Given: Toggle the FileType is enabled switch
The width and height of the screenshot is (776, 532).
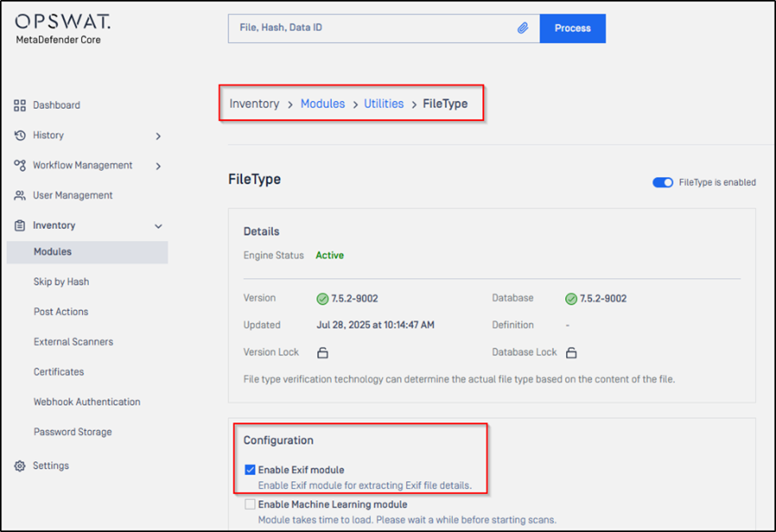Looking at the screenshot, I should pos(663,182).
